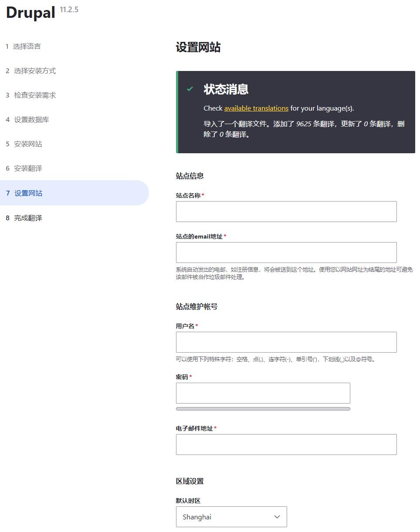Click the version number 11.2.5
Screen dimensions: 420x532
[x=69, y=10]
